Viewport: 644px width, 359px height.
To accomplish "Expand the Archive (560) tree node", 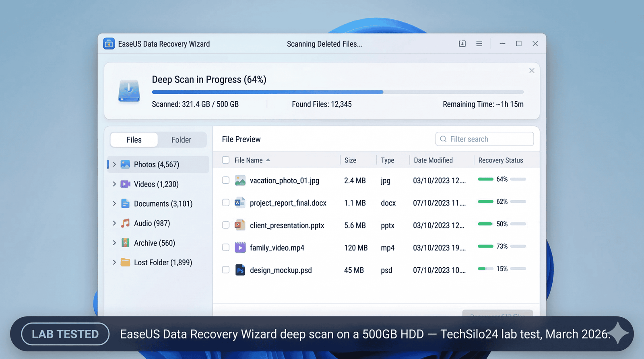I will [114, 242].
